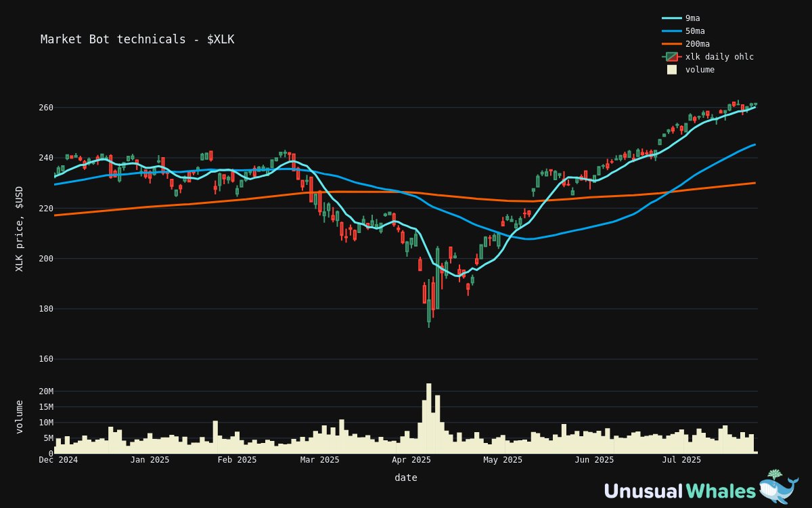
Task: Click the blue 50ma legend line swatch
Action: pos(672,31)
